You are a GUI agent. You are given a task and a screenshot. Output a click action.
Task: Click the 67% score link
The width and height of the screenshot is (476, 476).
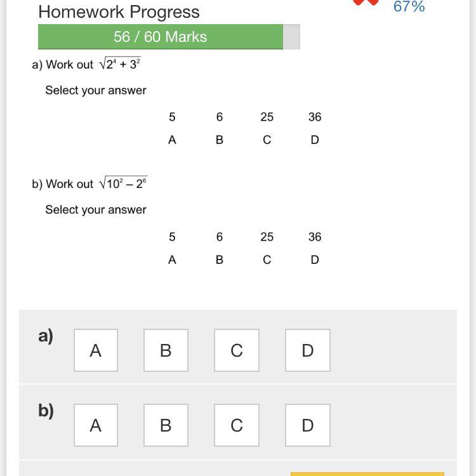click(409, 7)
